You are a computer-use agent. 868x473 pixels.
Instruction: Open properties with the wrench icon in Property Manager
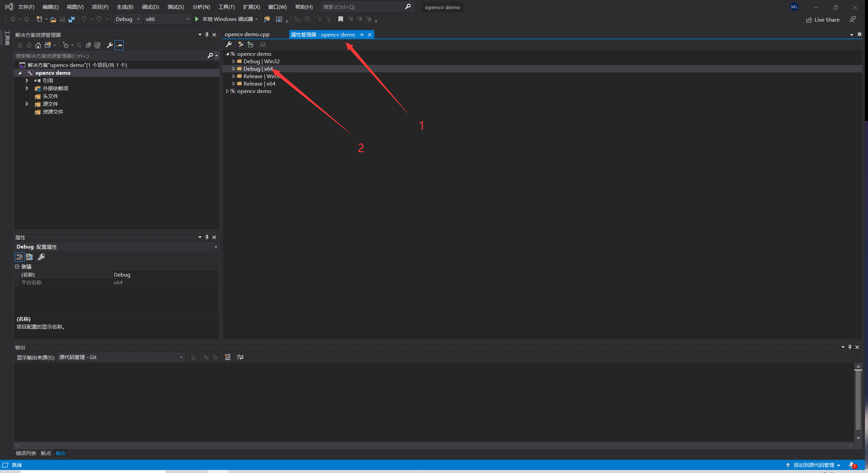tap(229, 44)
